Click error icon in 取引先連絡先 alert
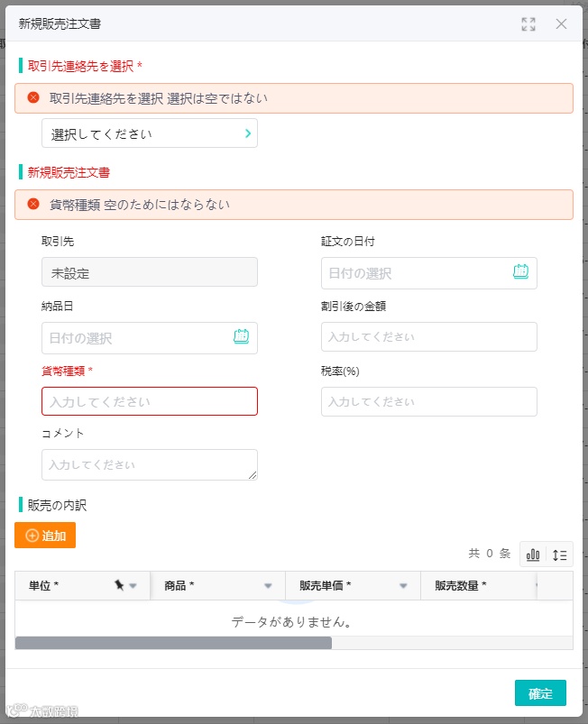Viewport: 588px width, 724px height. [33, 97]
